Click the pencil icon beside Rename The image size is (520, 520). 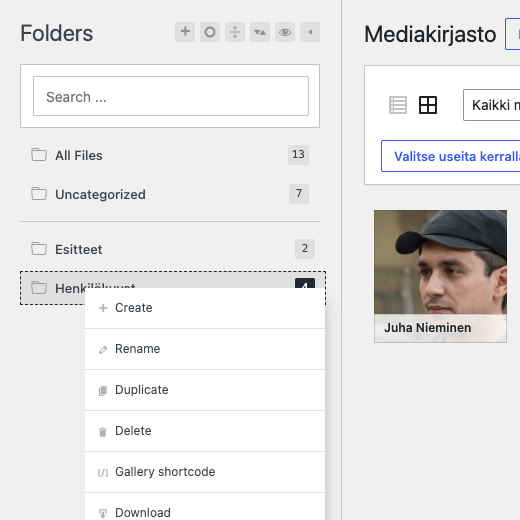click(103, 350)
